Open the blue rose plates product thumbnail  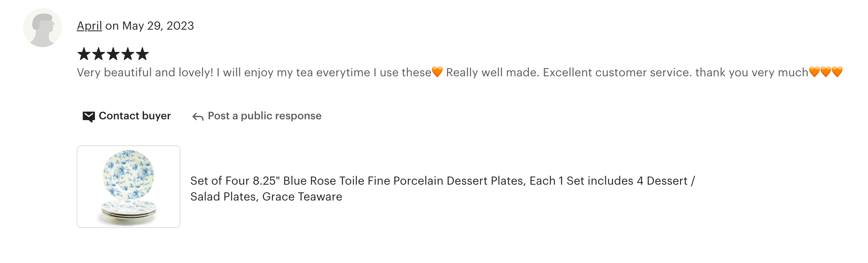pyautogui.click(x=129, y=187)
